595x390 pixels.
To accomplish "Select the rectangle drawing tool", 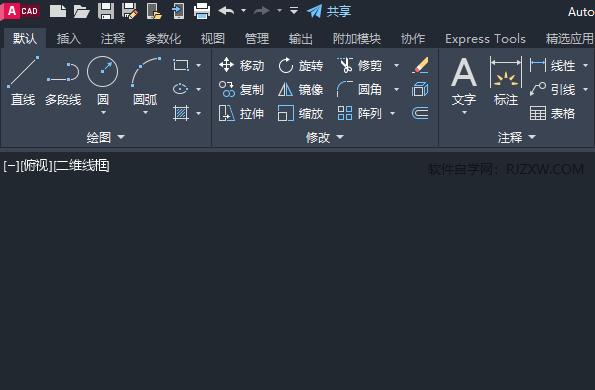I will (181, 65).
